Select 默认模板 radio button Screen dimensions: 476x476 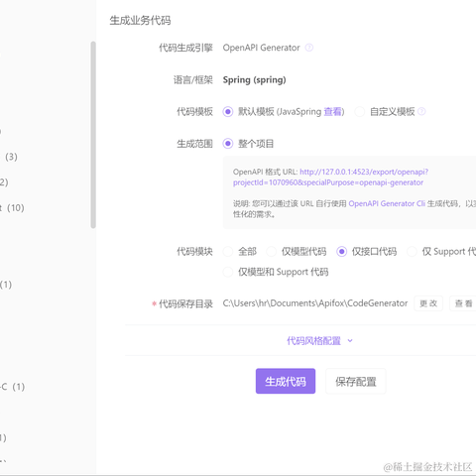pos(228,112)
